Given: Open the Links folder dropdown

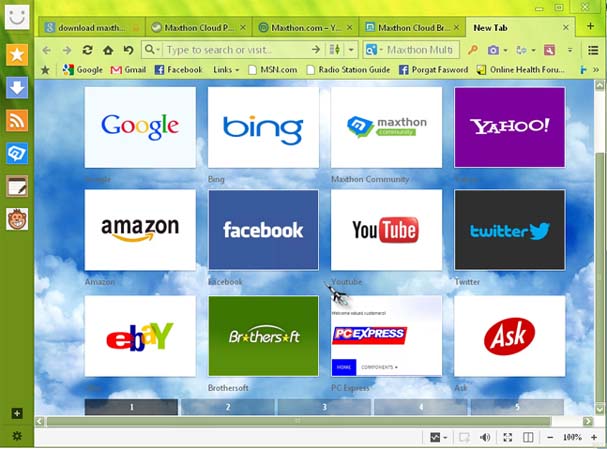Looking at the screenshot, I should pos(226,70).
